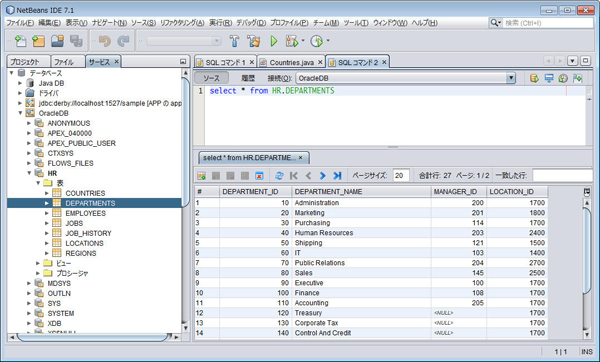Click the 履歴 view button
This screenshot has width=600, height=362.
[248, 78]
